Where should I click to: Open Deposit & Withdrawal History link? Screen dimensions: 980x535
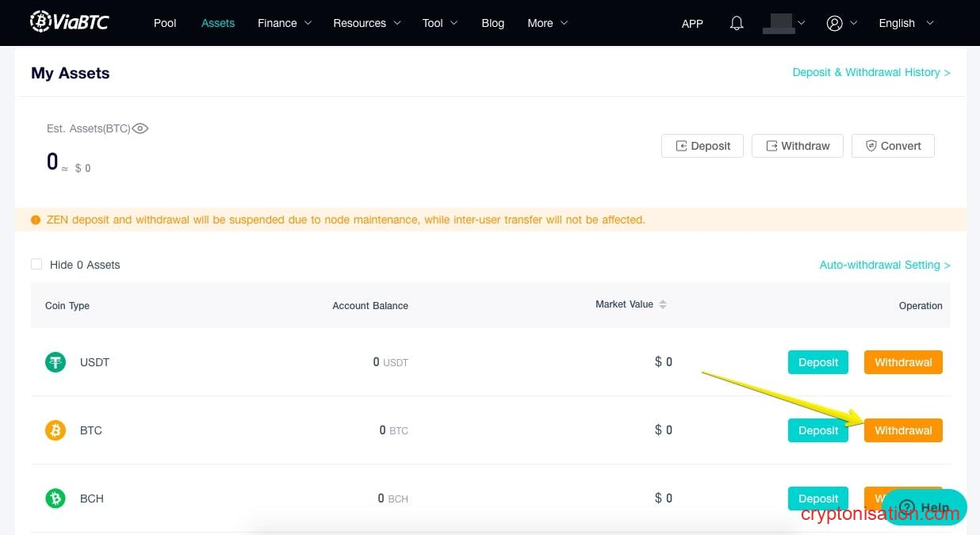point(871,72)
